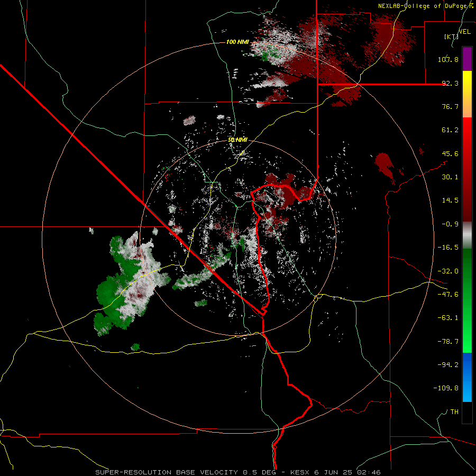
Task: Select the -109.8 velocity scale value
Action: 446,388
